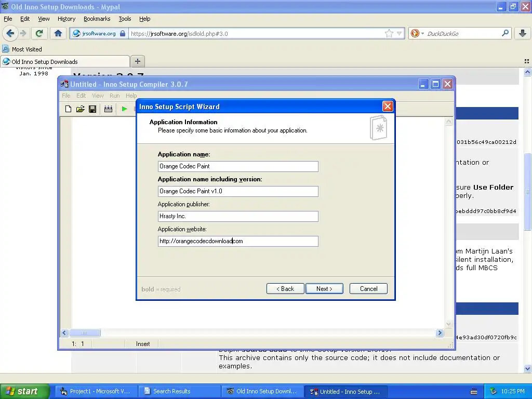Open the History menu
Viewport: 532px width, 399px height.
pos(66,19)
